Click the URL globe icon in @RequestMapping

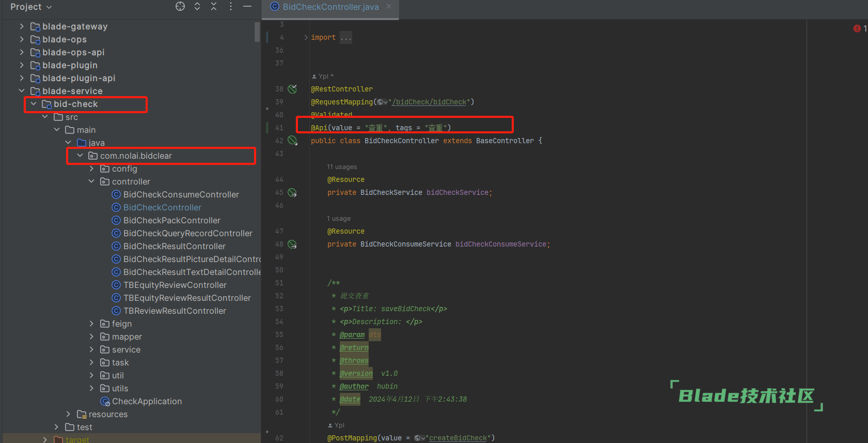point(382,102)
